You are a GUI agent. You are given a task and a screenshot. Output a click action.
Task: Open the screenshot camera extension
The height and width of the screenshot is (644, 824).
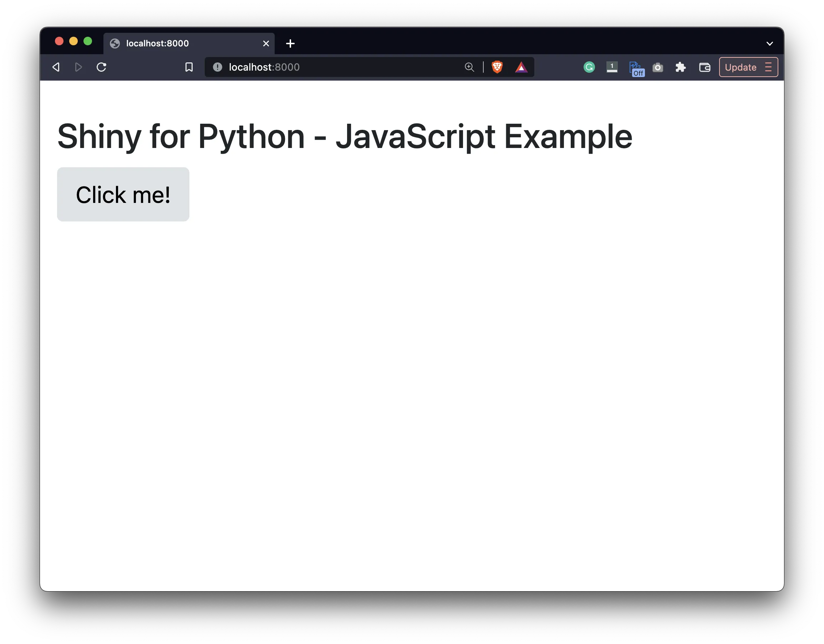click(x=658, y=67)
